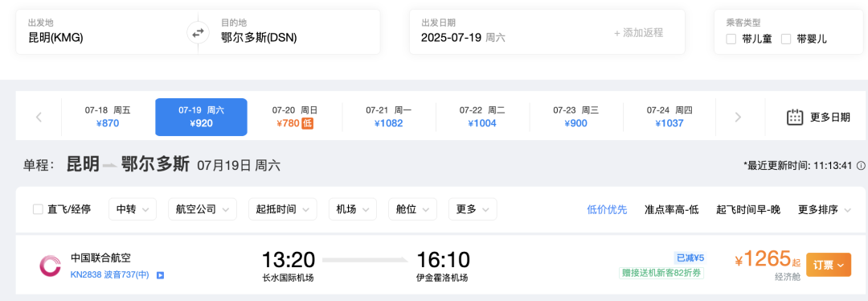Click the small play icon after 波音737(中)
This screenshot has width=868, height=301.
(161, 275)
